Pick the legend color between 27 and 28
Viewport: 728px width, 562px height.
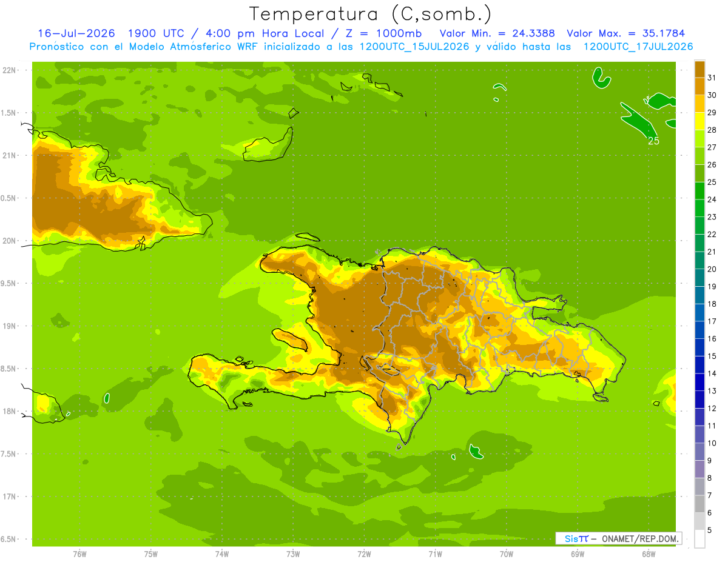(x=699, y=139)
